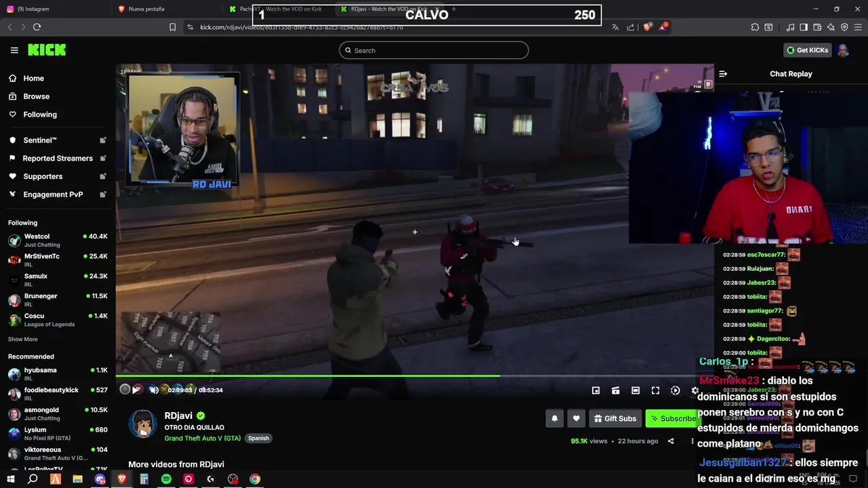
Task: Open Windows Start menu
Action: click(10, 479)
